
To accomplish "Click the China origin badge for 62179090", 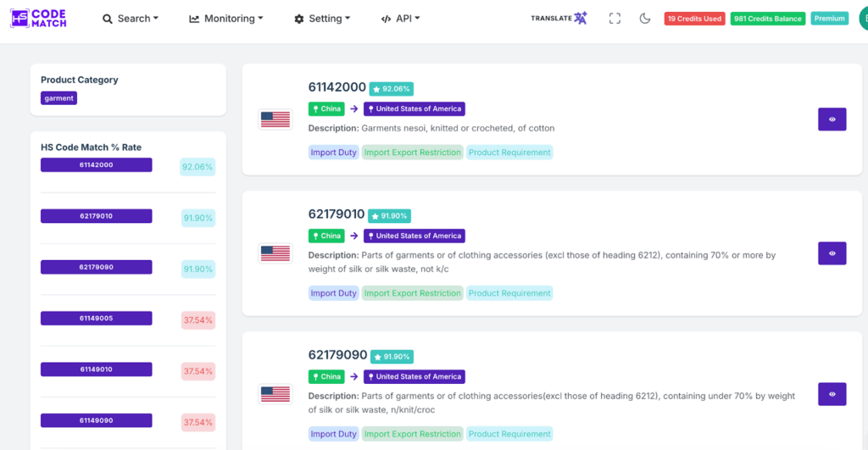I will click(326, 377).
